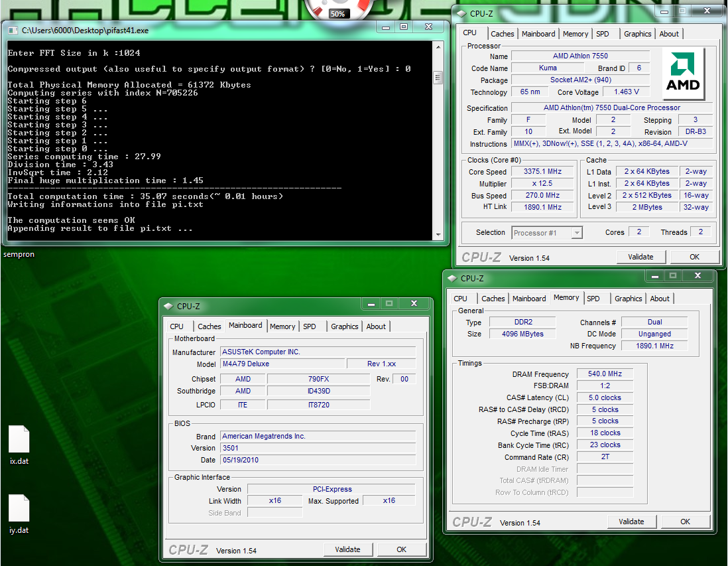
Task: Click the ASUSTeK Computer INC. manufacturer field
Action: 318,352
